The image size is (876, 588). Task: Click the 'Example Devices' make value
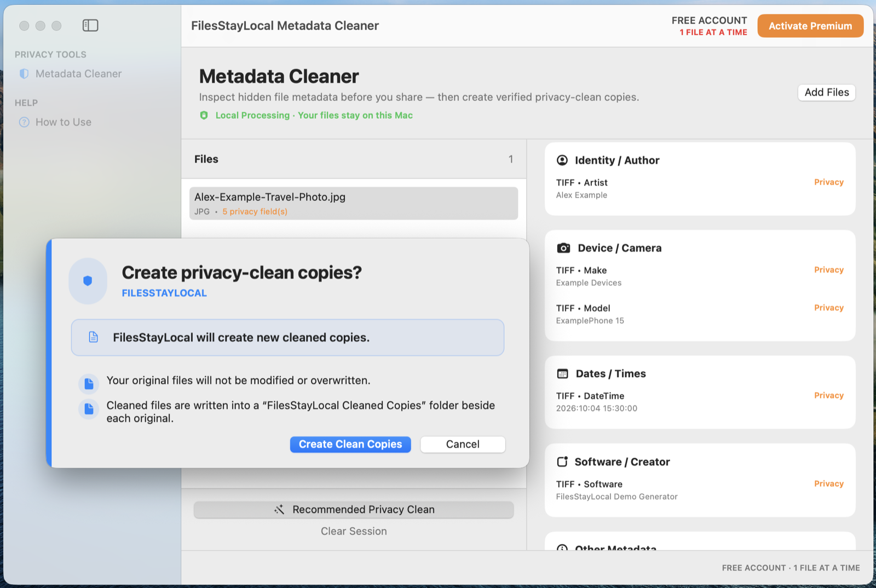pos(589,283)
